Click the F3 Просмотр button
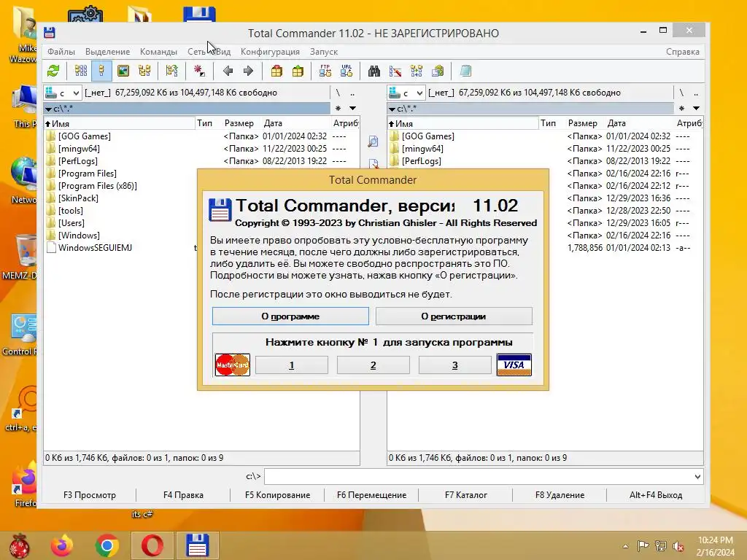The width and height of the screenshot is (747, 560). click(90, 495)
